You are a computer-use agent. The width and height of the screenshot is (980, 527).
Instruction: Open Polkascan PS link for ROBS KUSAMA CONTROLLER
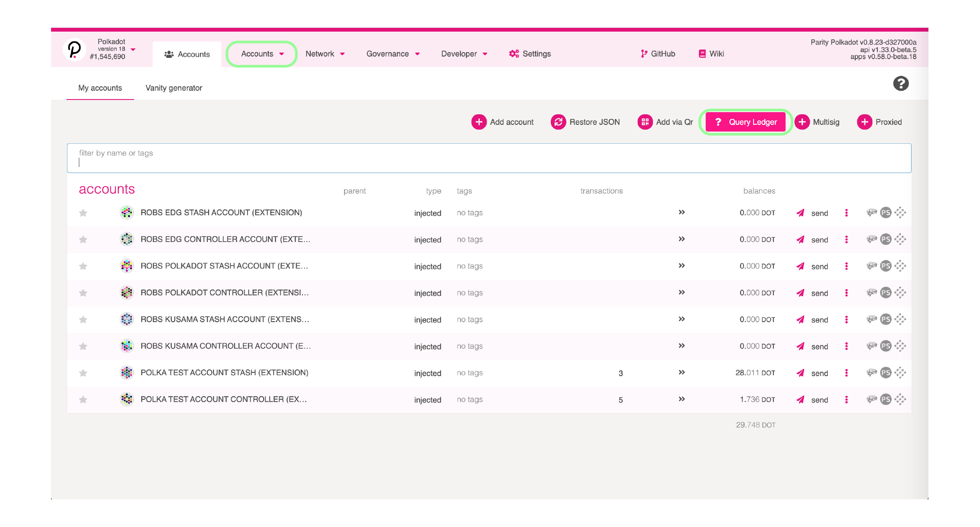(886, 346)
